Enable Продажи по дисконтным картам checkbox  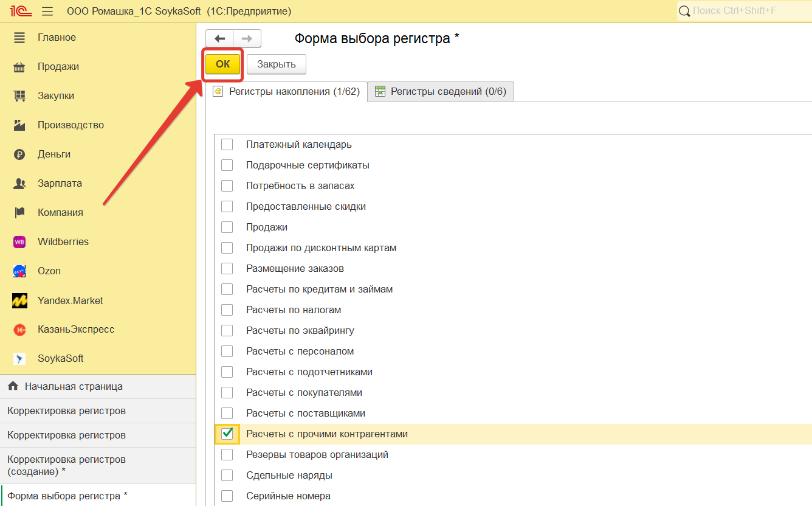point(227,248)
